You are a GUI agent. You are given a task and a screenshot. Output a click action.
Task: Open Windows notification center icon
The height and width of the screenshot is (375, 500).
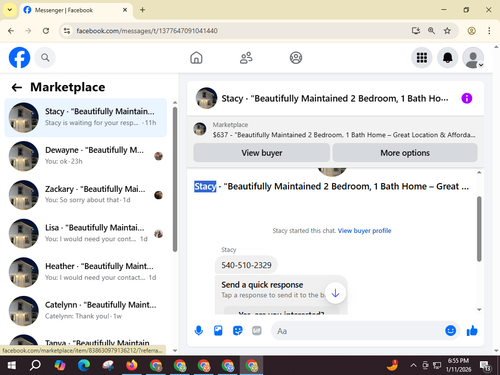[485, 366]
